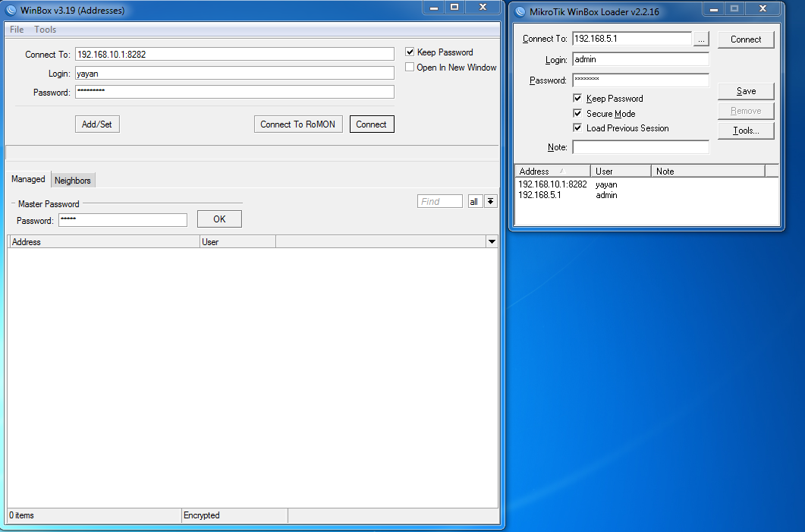
Task: Maximize the WinBox v3.19 window
Action: pos(454,7)
